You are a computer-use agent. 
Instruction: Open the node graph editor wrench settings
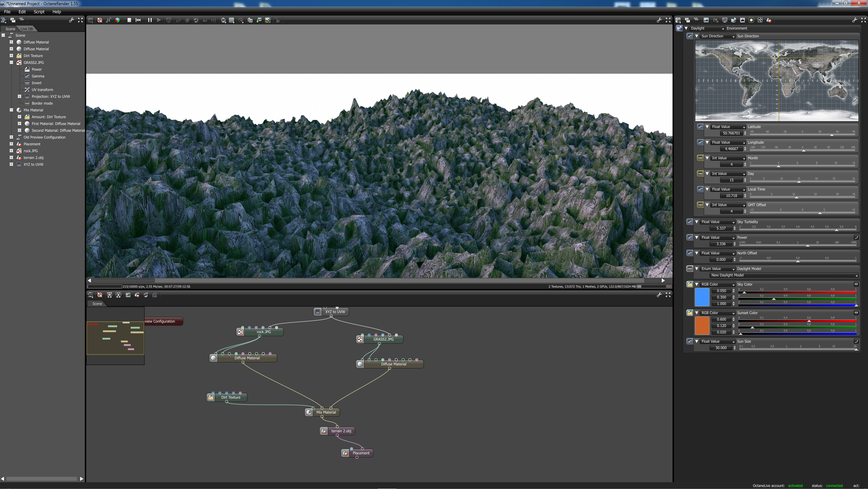coord(659,295)
